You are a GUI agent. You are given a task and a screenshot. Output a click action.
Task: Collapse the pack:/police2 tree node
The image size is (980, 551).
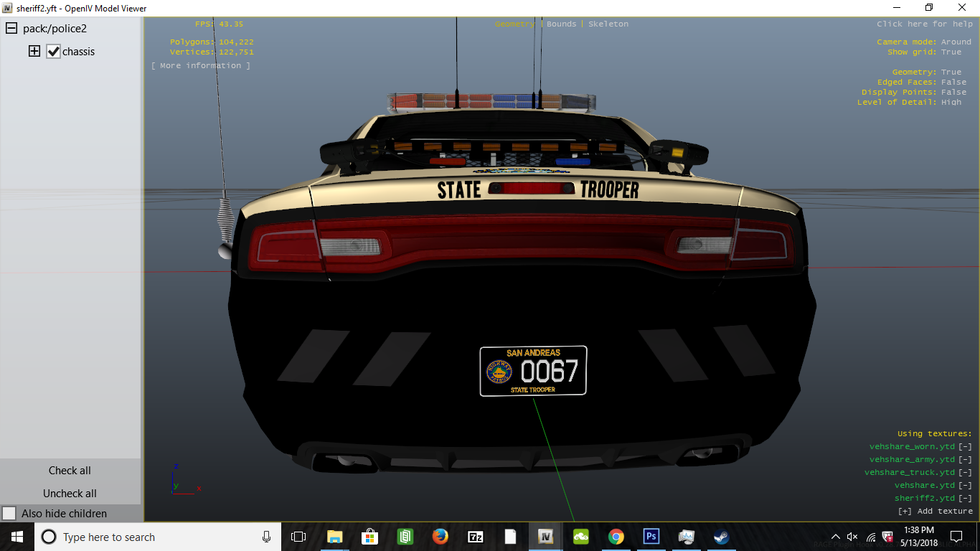point(11,29)
